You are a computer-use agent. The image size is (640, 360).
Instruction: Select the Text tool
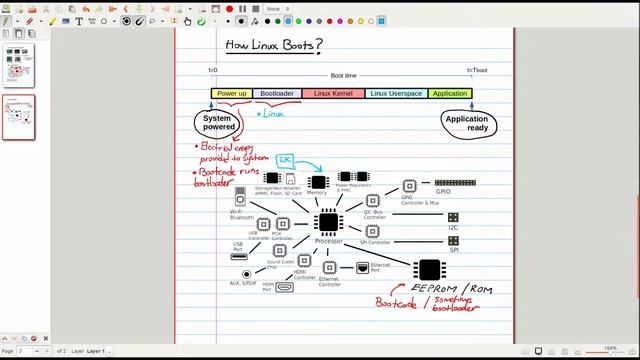click(x=79, y=21)
